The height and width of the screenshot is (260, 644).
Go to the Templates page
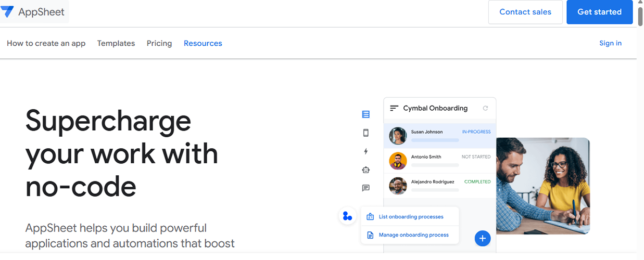tap(116, 43)
